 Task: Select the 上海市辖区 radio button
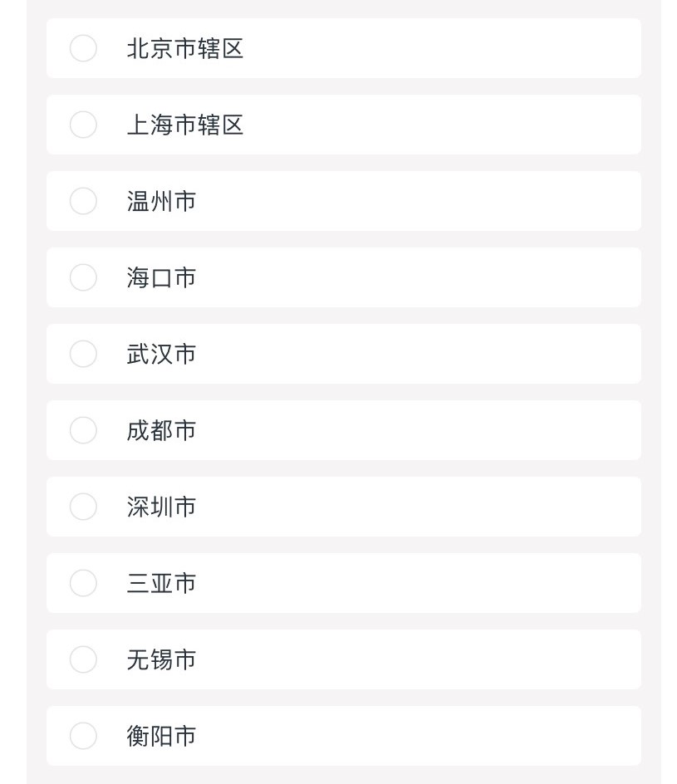coord(83,125)
